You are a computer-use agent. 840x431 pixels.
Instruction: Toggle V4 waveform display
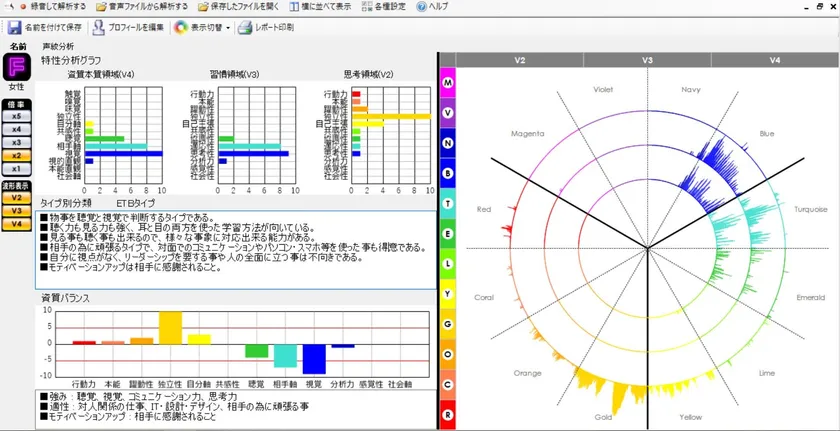tap(17, 224)
